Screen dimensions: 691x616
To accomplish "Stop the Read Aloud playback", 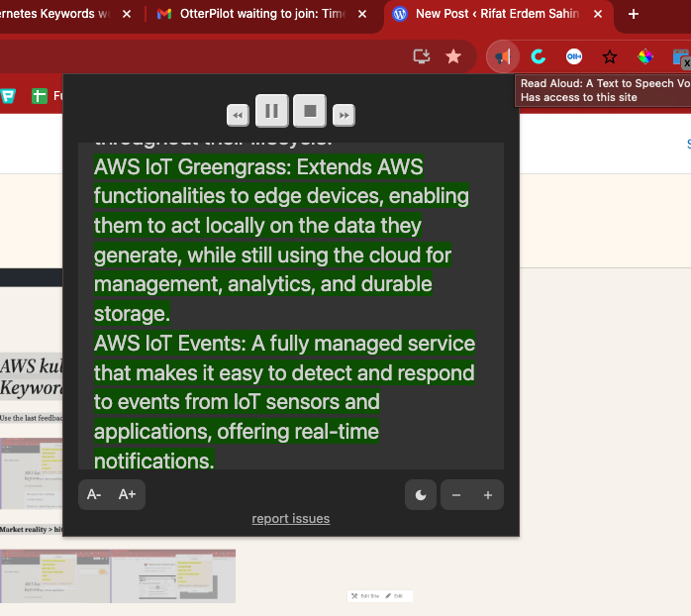I will [310, 111].
